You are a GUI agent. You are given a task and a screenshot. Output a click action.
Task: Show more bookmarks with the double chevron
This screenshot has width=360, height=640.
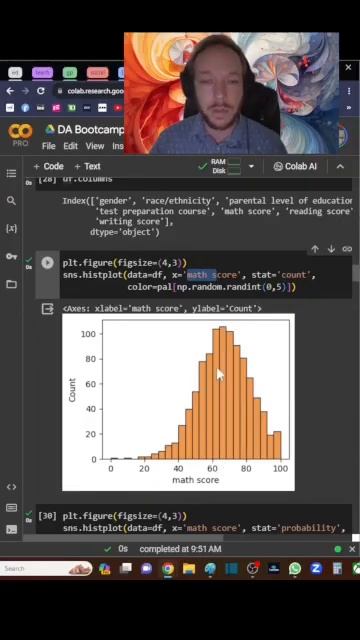pos(349,108)
